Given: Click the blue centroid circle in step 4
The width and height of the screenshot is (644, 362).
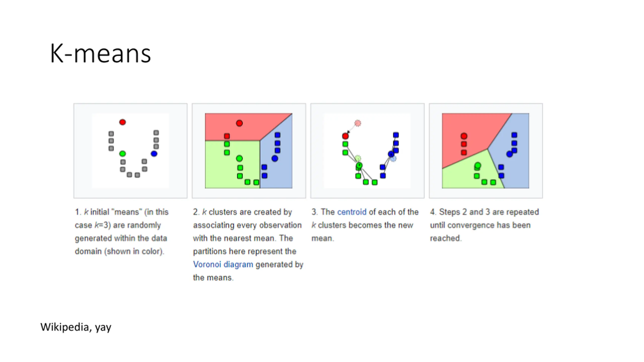Looking at the screenshot, I should click(x=509, y=154).
